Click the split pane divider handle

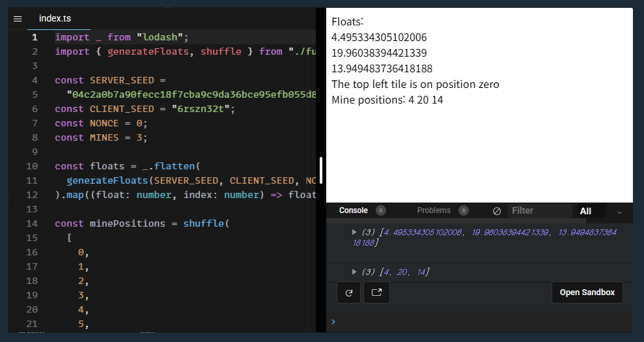pyautogui.click(x=321, y=170)
